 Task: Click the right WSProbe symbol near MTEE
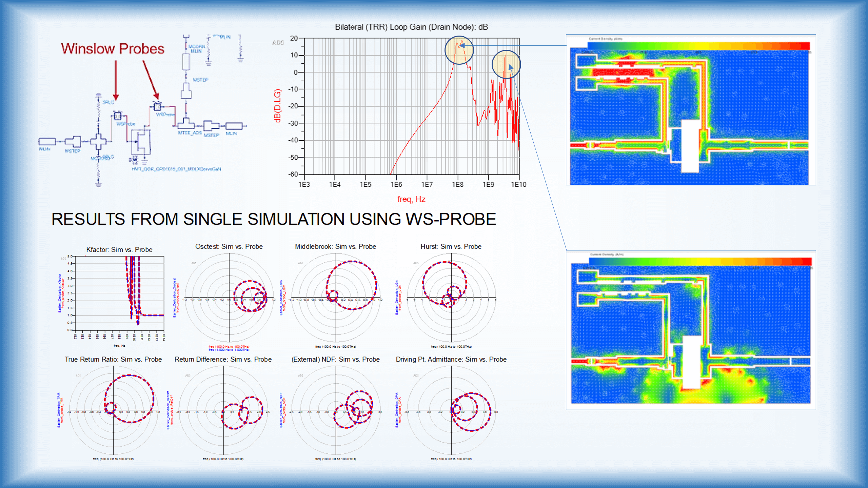(158, 107)
